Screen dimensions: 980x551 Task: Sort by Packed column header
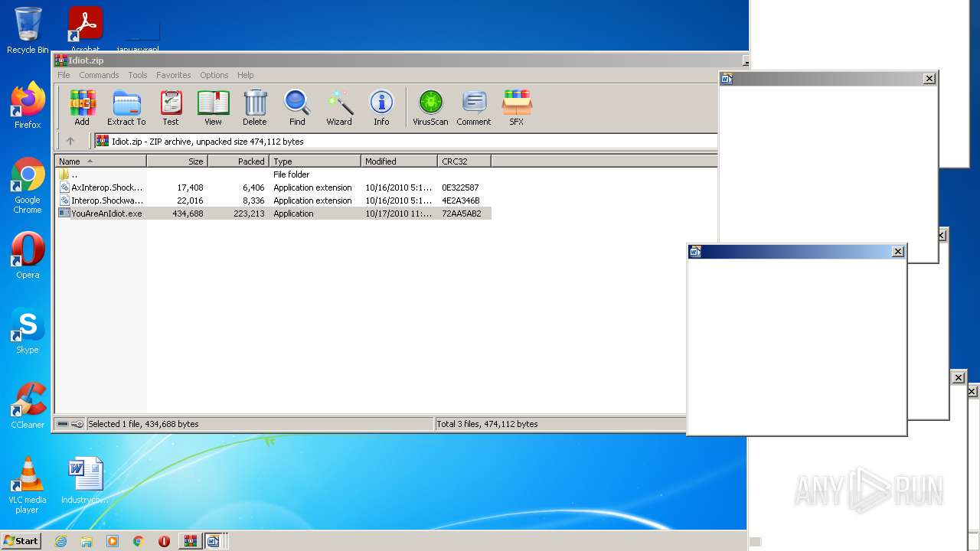pos(238,161)
